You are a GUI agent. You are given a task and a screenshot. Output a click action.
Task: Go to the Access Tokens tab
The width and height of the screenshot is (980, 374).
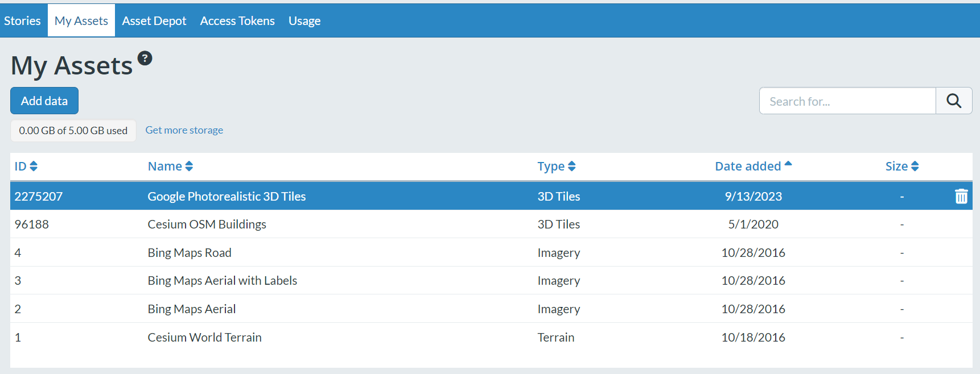pyautogui.click(x=237, y=21)
